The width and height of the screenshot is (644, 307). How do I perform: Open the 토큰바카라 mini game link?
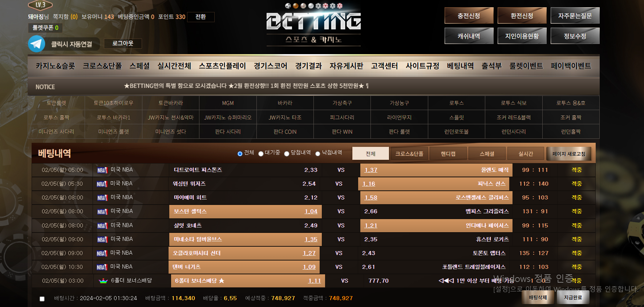pos(170,103)
